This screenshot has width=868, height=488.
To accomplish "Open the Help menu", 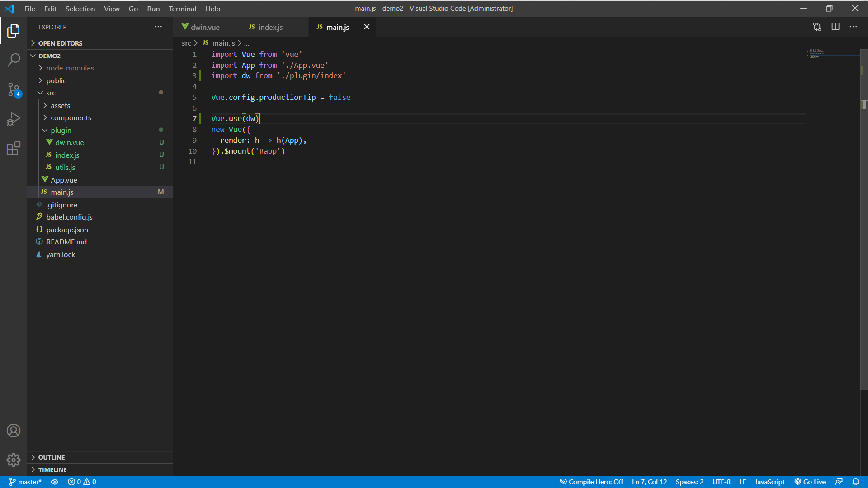I will pos(212,9).
